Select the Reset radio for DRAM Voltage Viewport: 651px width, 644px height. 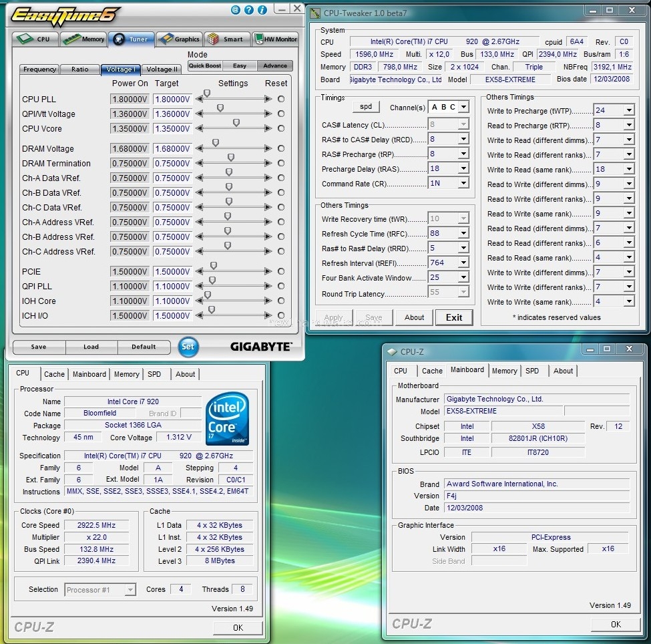coord(281,149)
